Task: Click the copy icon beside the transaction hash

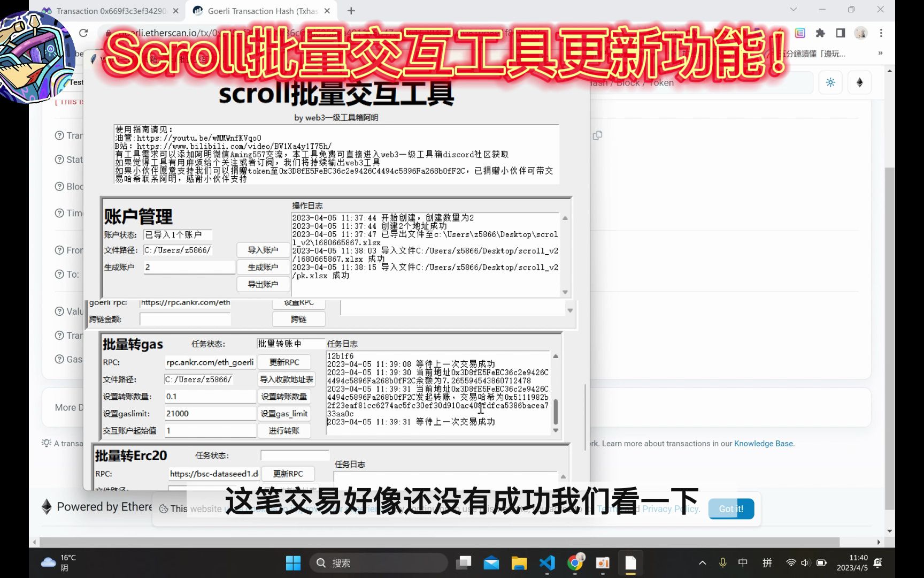Action: (597, 135)
